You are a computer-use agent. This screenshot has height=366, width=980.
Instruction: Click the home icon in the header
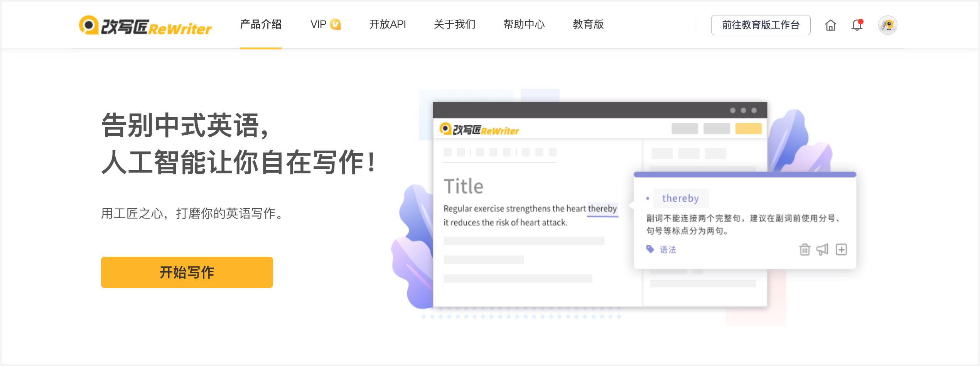[x=830, y=25]
